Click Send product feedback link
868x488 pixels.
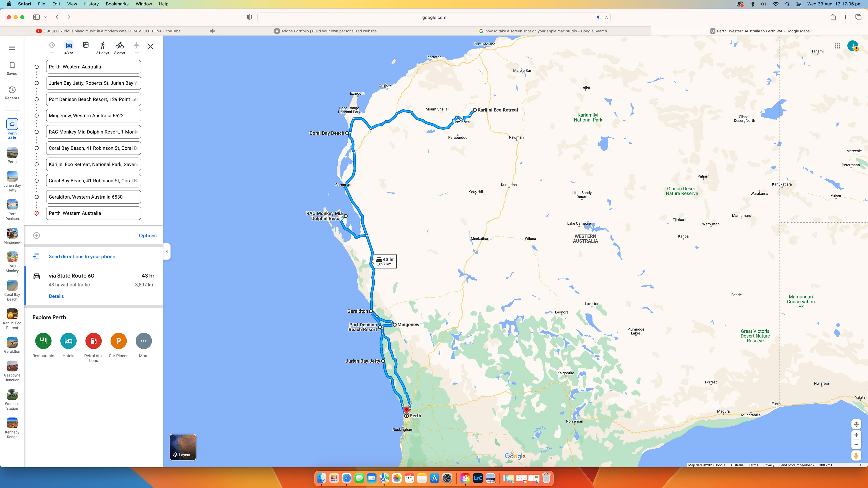pos(797,465)
